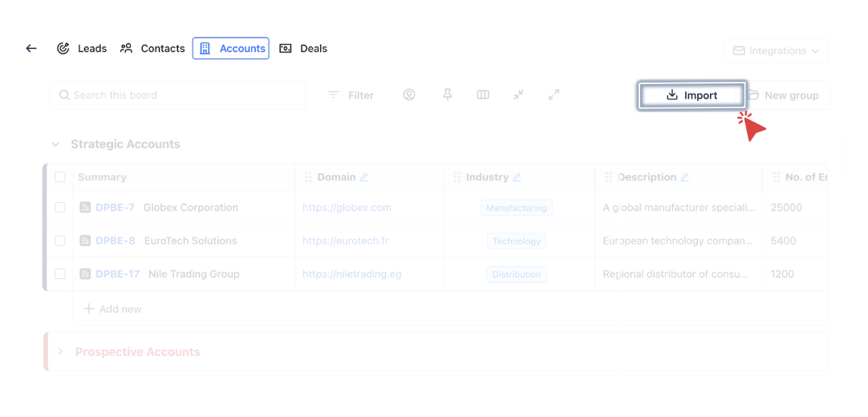Click the pin icon in toolbar
The width and height of the screenshot is (868, 417).
[448, 95]
